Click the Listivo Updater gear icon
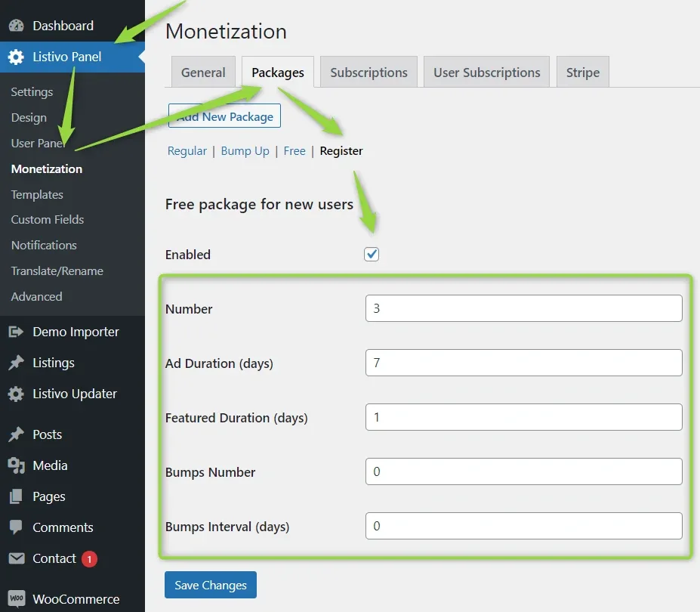 [17, 394]
